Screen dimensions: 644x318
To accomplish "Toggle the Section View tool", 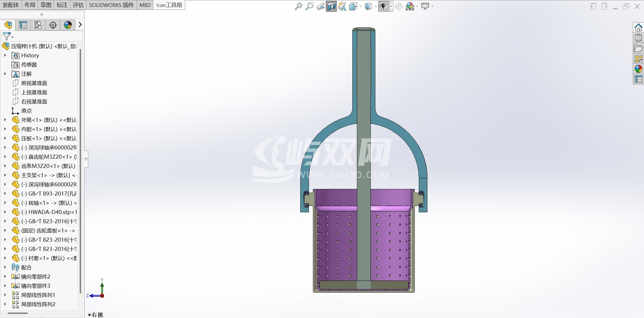I will 331,6.
